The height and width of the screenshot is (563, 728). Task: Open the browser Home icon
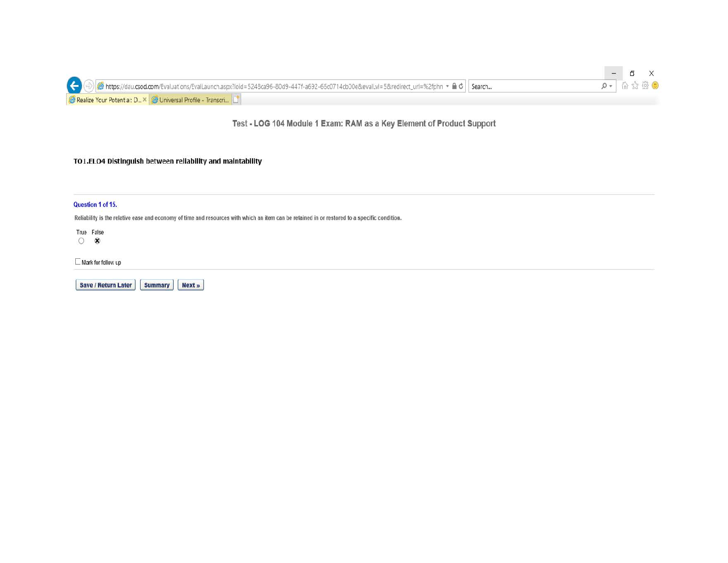click(625, 85)
